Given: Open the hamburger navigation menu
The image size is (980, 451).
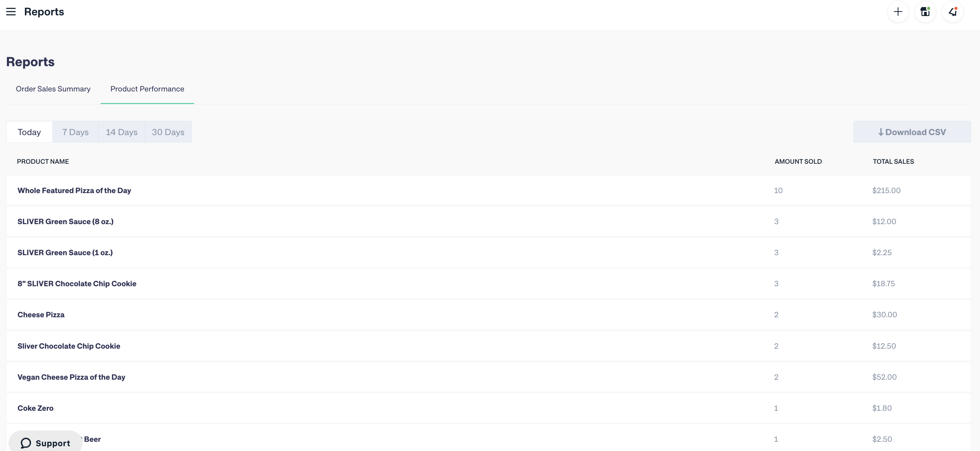Looking at the screenshot, I should click(11, 12).
